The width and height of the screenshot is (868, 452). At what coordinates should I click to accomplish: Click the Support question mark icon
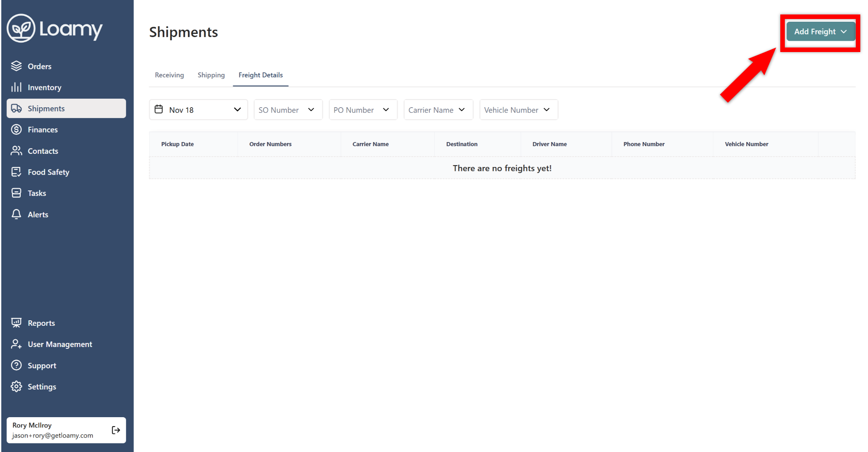tap(16, 365)
